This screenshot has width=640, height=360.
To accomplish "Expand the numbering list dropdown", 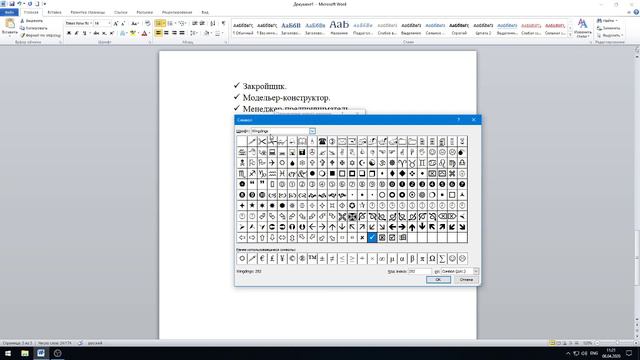I will tap(175, 23).
